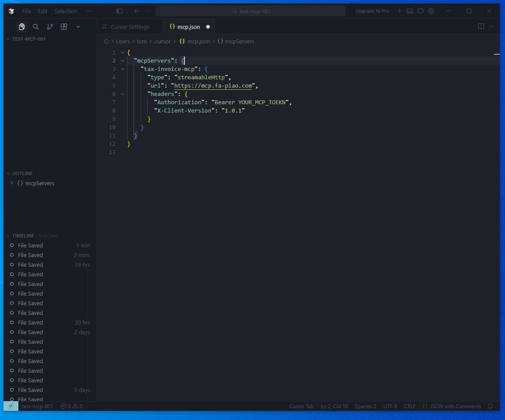The height and width of the screenshot is (420, 505).
Task: Click test-mcp-001 in status bar
Action: click(37, 406)
